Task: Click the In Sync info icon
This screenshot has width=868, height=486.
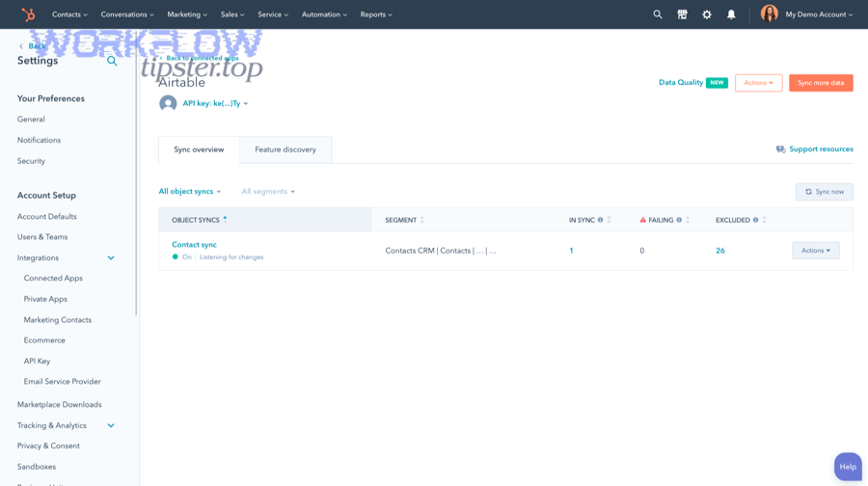Action: [600, 220]
